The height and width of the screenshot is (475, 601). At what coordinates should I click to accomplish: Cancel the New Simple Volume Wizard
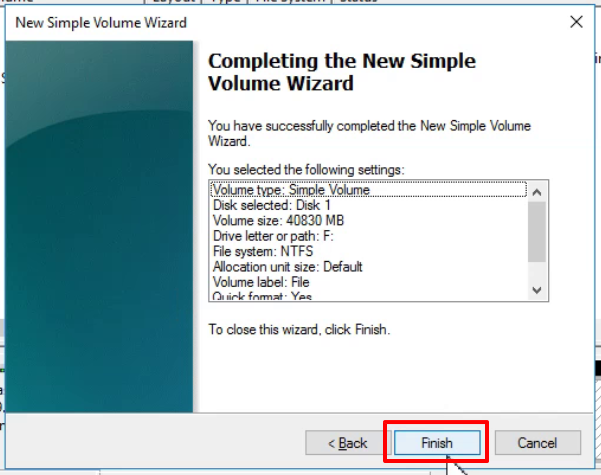[x=537, y=443]
